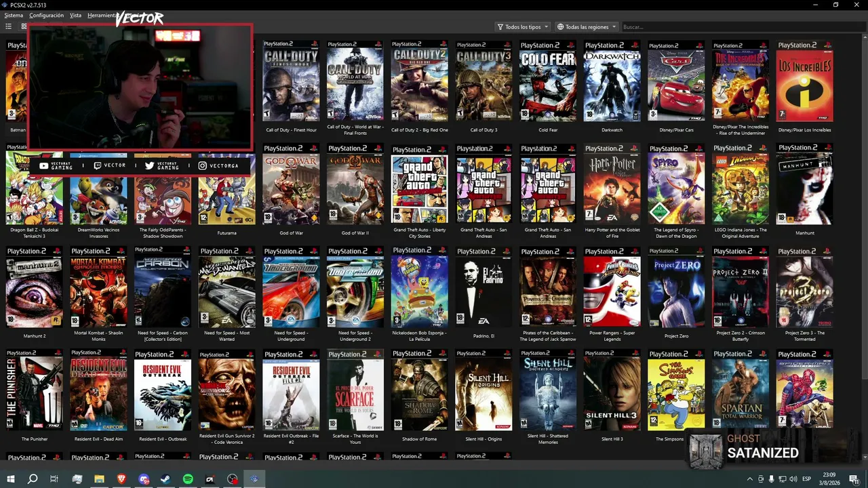Select the Silent Hill 3 cover
This screenshot has width=868, height=488.
612,390
